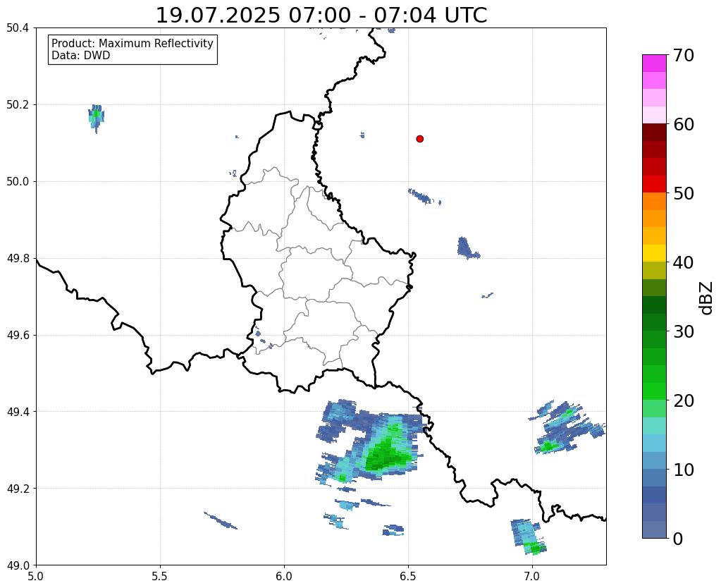721x588 pixels.
Task: Click the y-axis latitude label '49.0'
Action: [17, 565]
